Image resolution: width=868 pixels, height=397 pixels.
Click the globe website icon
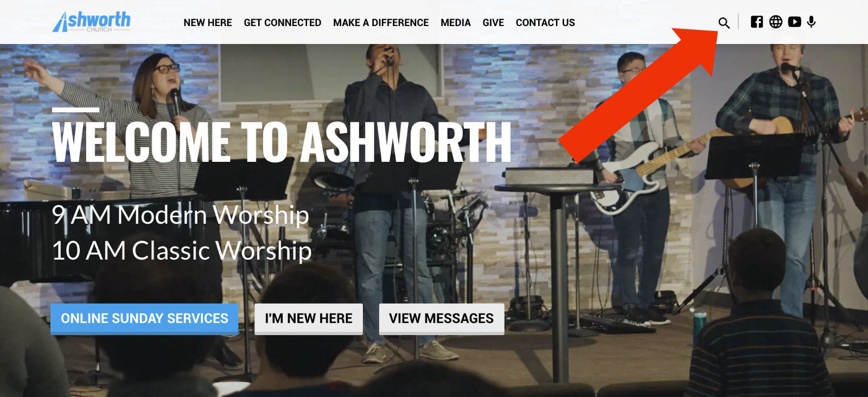[x=776, y=22]
